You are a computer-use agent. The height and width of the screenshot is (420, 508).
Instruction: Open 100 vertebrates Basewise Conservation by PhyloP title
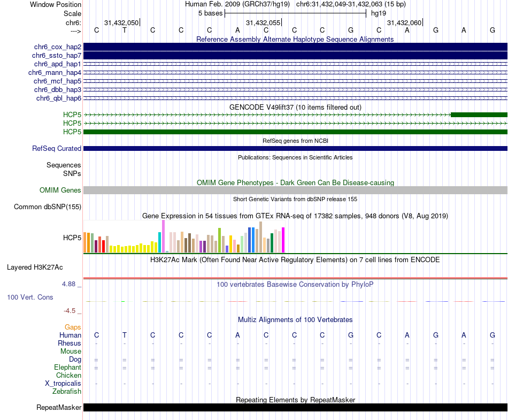pyautogui.click(x=295, y=285)
